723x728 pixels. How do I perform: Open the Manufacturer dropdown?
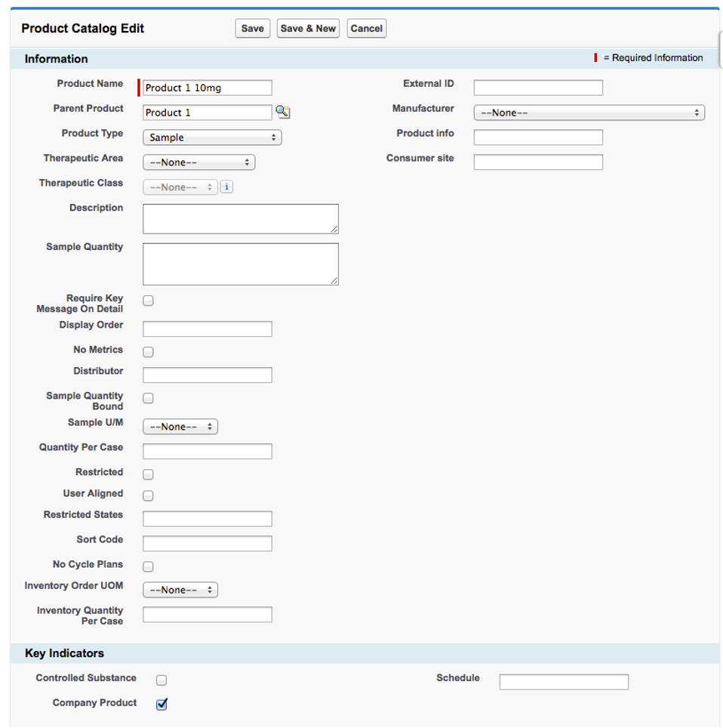tap(589, 113)
